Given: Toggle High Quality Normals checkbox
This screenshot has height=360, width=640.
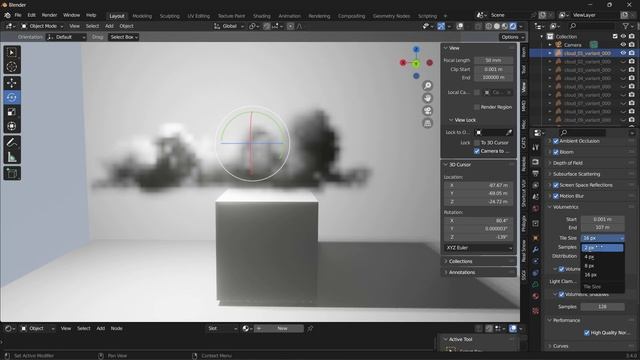Looking at the screenshot, I should [x=587, y=333].
